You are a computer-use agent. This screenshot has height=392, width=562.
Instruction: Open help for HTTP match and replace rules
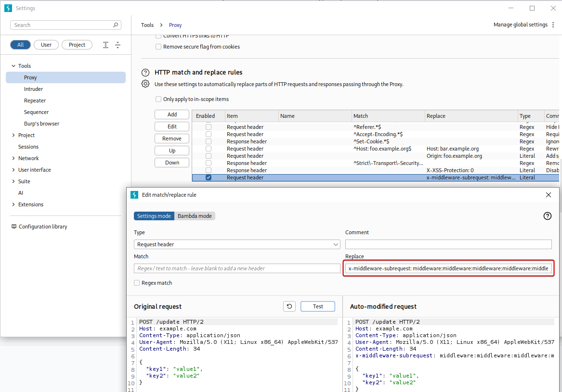tap(145, 73)
